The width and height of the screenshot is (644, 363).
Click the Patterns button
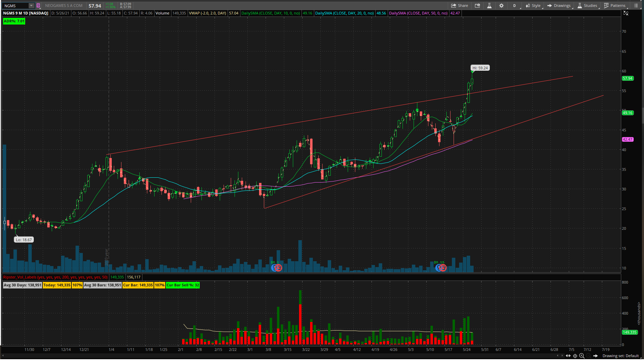tap(615, 6)
